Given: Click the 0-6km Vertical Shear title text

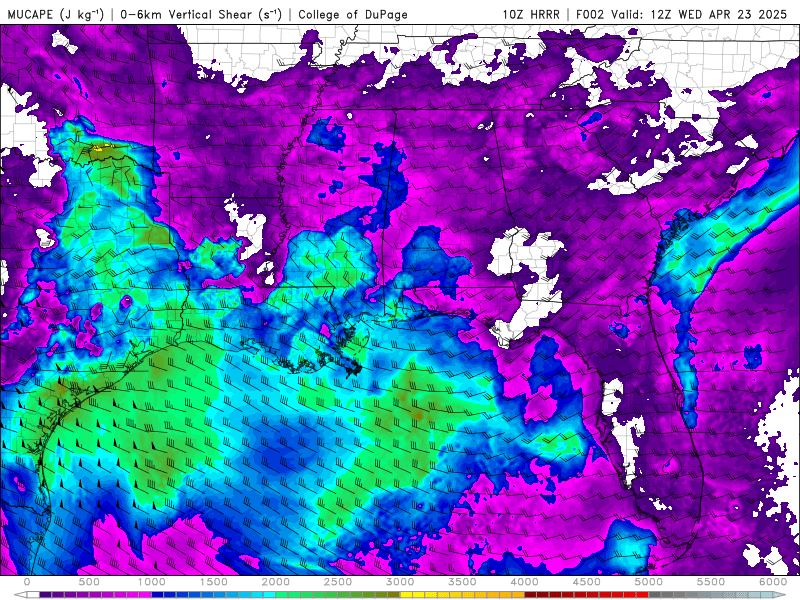Looking at the screenshot, I should coord(201,14).
